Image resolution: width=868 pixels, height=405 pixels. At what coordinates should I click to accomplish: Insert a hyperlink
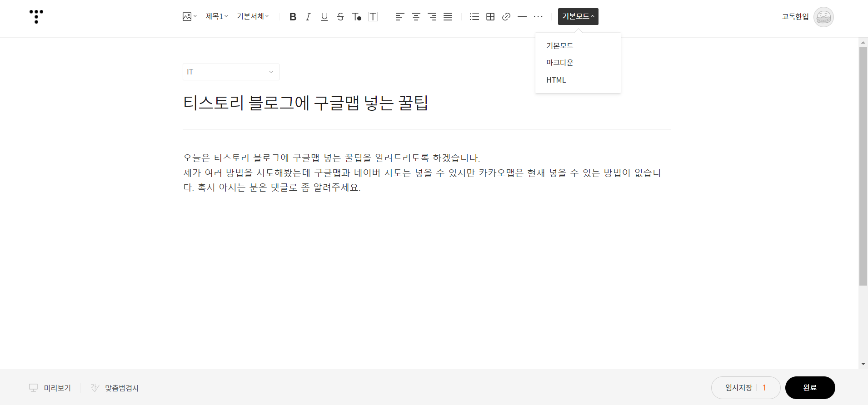click(x=506, y=17)
